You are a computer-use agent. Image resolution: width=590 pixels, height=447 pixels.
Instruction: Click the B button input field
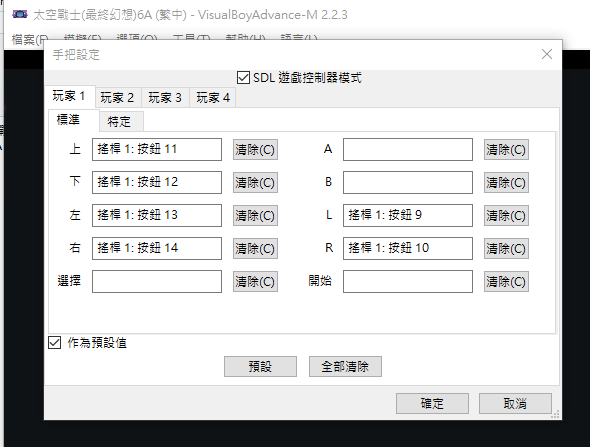(x=408, y=182)
